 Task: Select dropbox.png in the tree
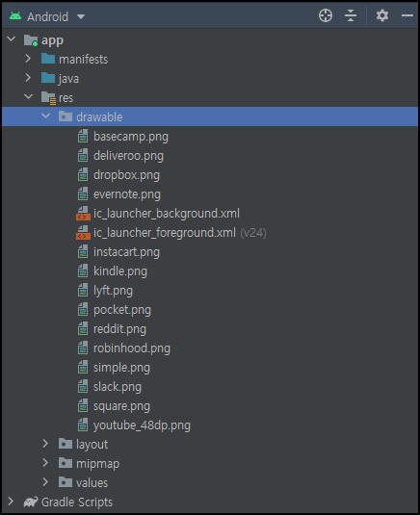[x=126, y=175]
